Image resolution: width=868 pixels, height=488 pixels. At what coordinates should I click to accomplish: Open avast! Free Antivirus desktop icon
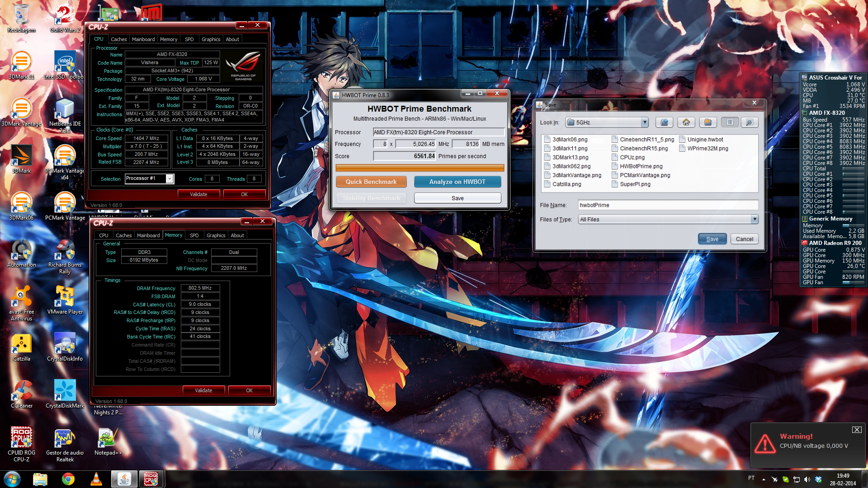click(x=21, y=304)
